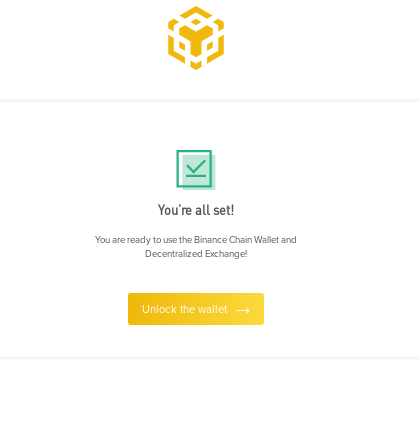Click the top diamond of the yellow logo
Viewport: 419px width, 428px height.
[x=196, y=22]
